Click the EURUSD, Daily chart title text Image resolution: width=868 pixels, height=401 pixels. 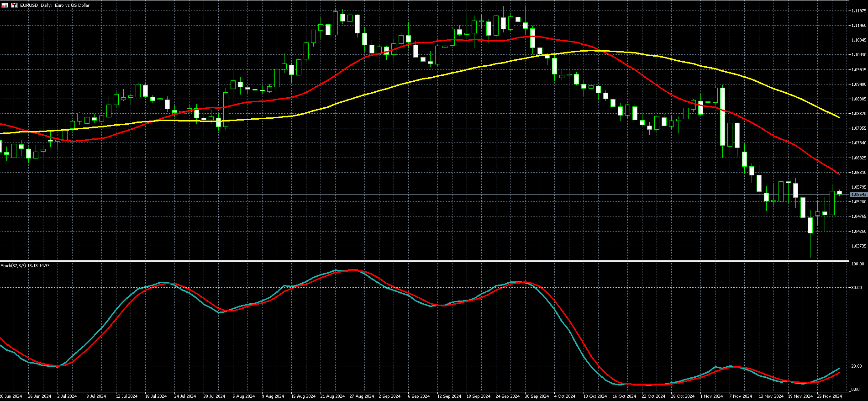pyautogui.click(x=55, y=5)
